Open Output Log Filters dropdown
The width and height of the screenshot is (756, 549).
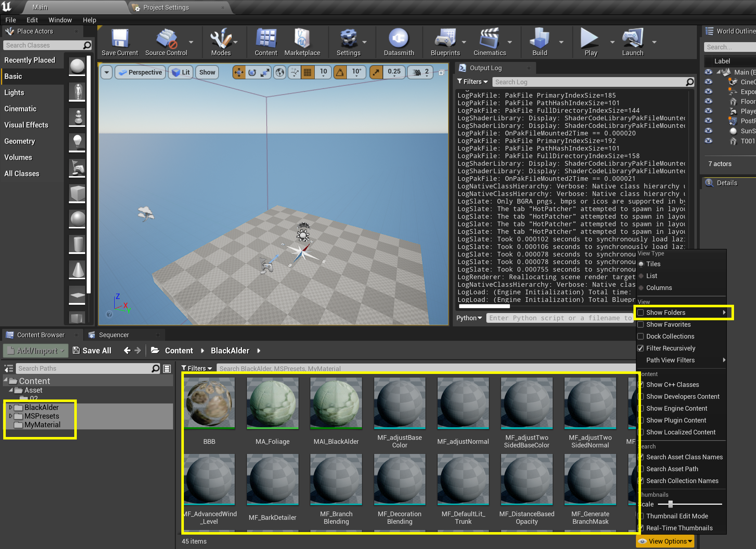(x=472, y=82)
